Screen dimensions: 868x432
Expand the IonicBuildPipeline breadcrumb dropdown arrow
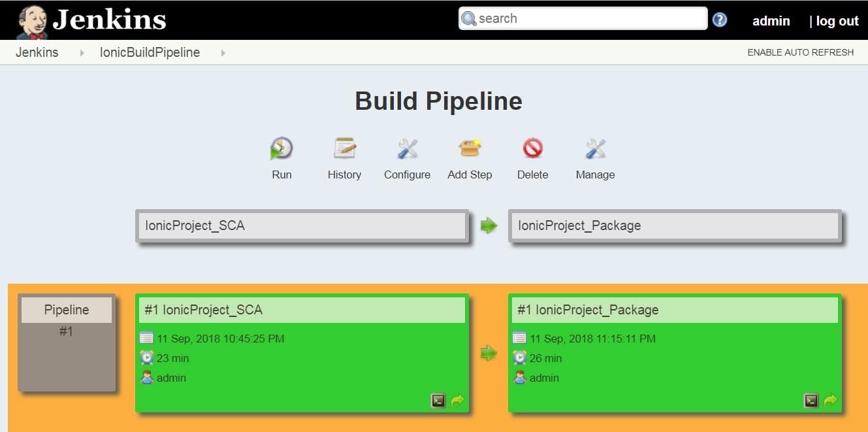(223, 52)
